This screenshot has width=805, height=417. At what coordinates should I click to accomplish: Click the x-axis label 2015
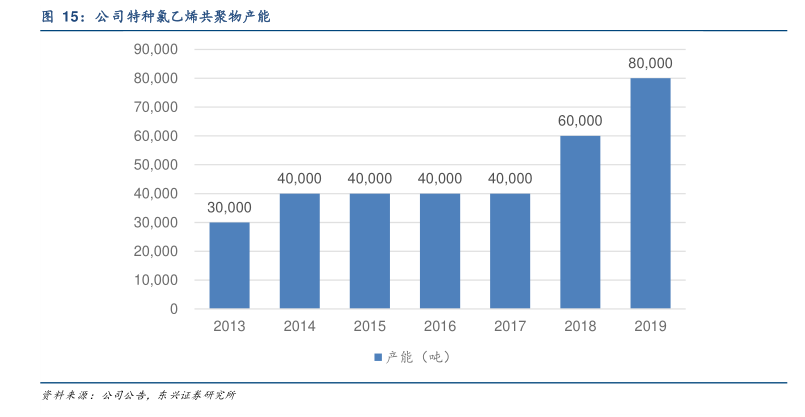point(370,326)
